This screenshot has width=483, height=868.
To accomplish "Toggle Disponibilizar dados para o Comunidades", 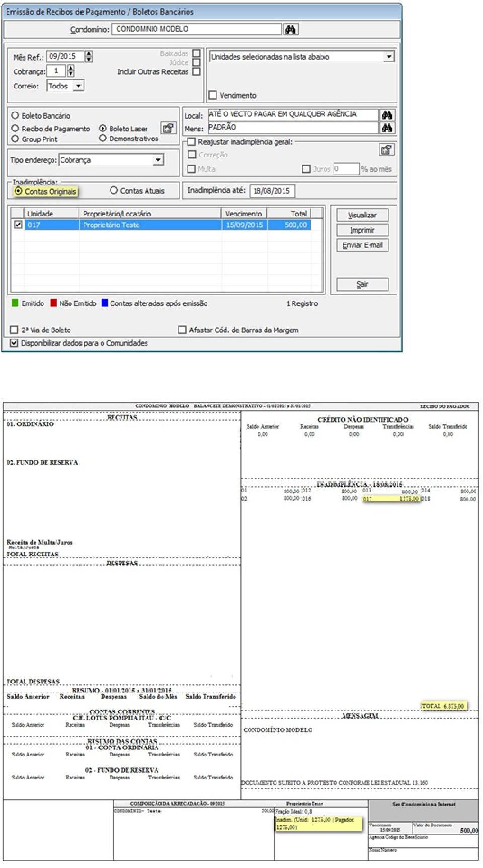I will (x=14, y=343).
